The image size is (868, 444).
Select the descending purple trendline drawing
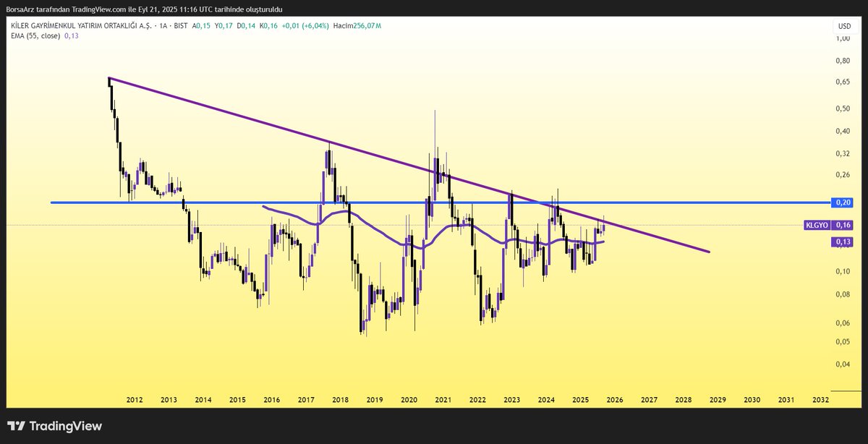[x=409, y=164]
